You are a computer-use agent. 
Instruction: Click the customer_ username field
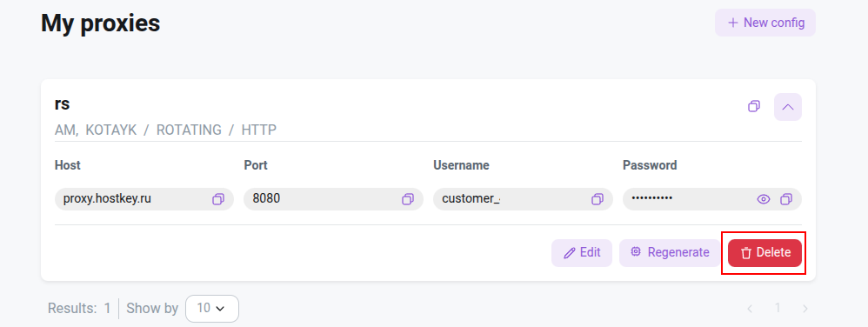pos(523,199)
